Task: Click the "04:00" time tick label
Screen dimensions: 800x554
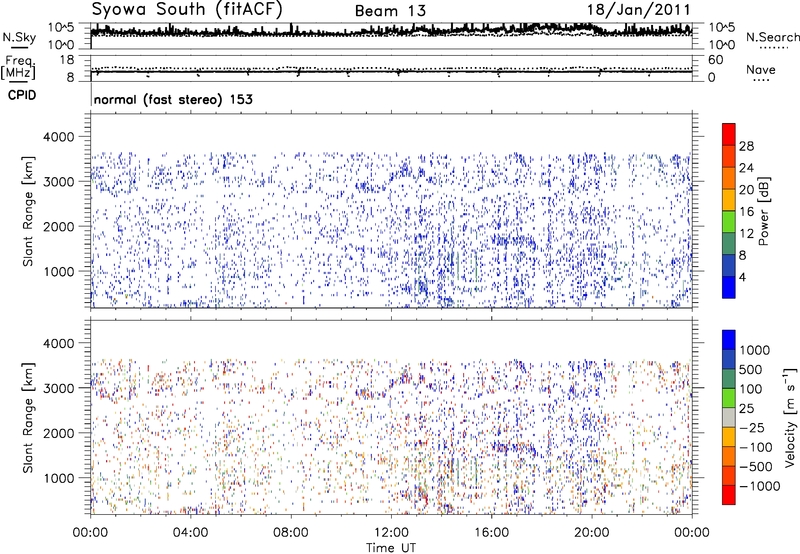Action: [x=190, y=533]
